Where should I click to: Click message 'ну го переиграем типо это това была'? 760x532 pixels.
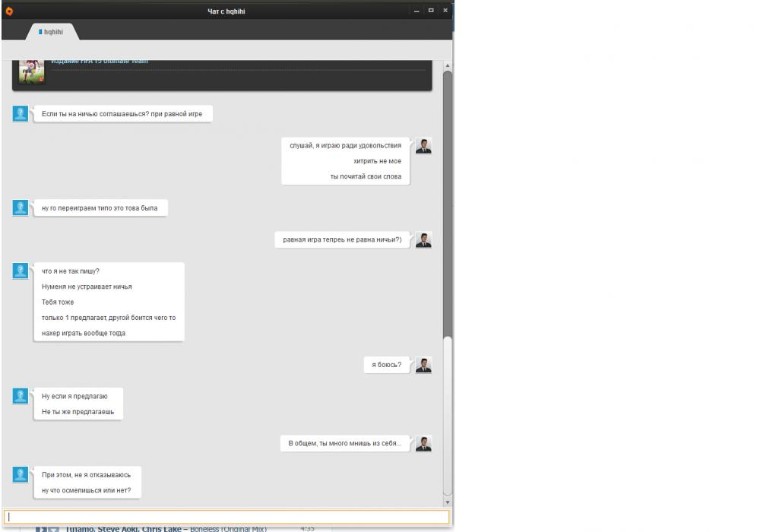(100, 207)
